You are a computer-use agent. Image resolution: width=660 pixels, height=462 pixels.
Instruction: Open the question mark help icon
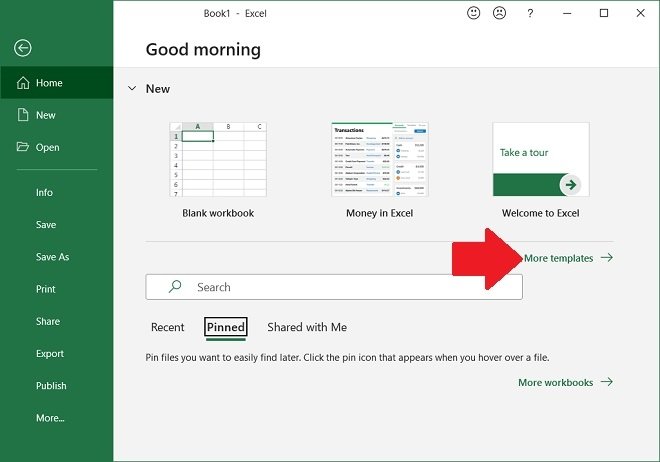(530, 13)
